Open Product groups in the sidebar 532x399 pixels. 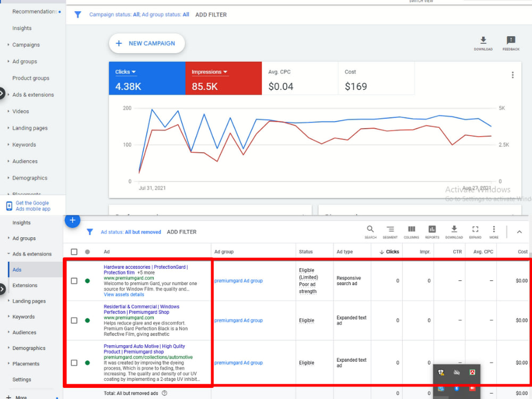(x=30, y=78)
